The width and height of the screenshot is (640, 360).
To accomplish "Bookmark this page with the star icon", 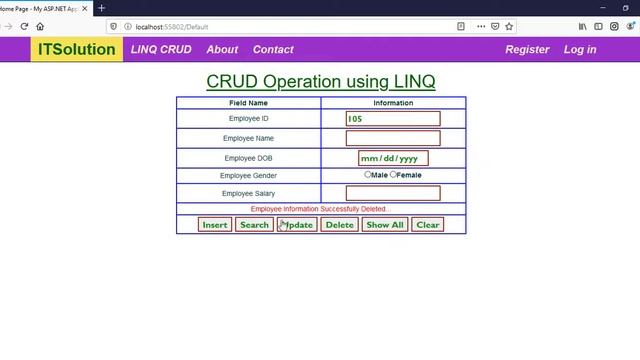I will (509, 27).
